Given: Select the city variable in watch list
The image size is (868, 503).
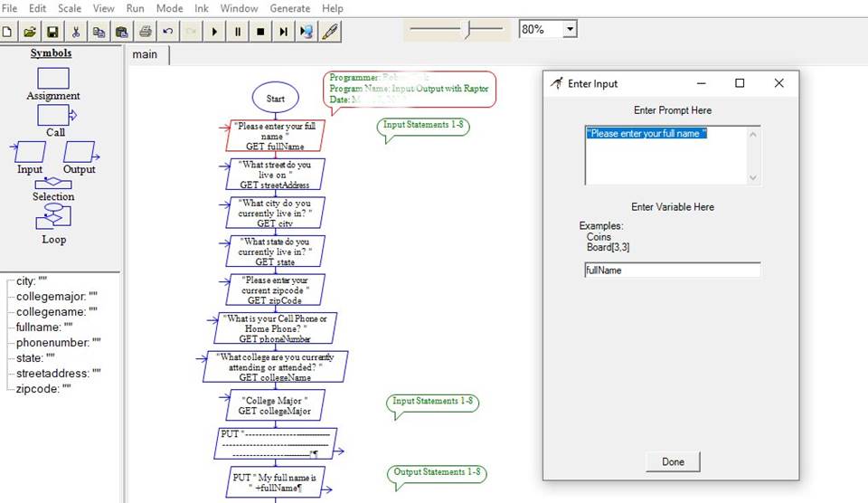Looking at the screenshot, I should (32, 280).
